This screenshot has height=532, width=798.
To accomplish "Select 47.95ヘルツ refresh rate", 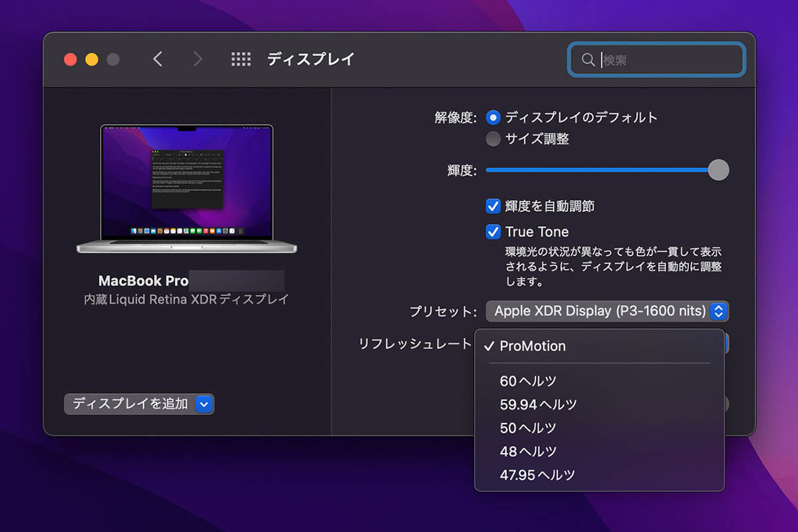I will point(599,475).
